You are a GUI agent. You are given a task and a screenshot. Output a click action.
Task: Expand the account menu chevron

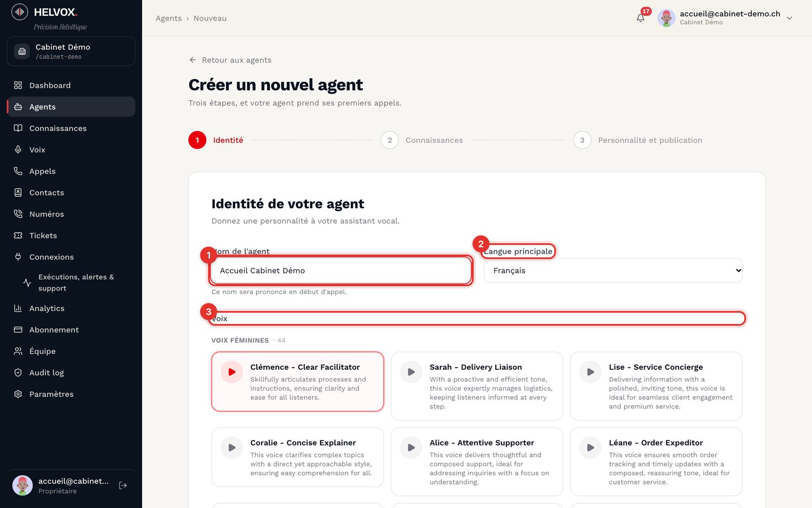pos(789,18)
